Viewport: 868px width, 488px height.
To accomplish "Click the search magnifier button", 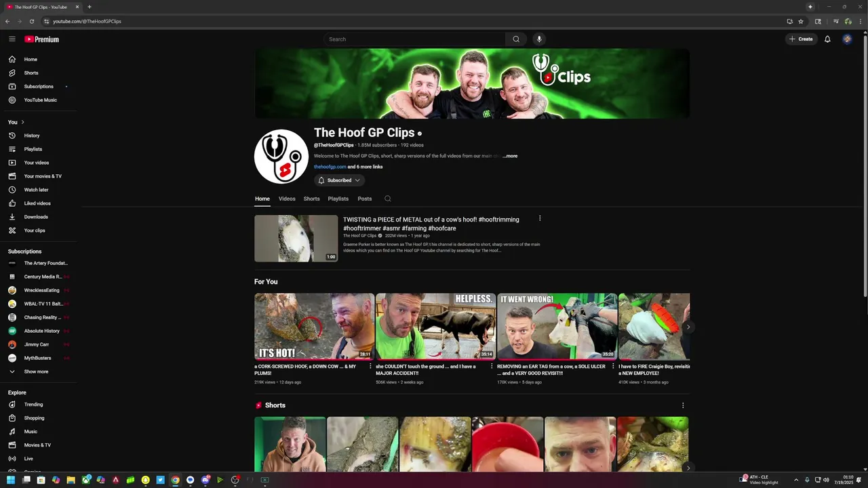I will 516,39.
